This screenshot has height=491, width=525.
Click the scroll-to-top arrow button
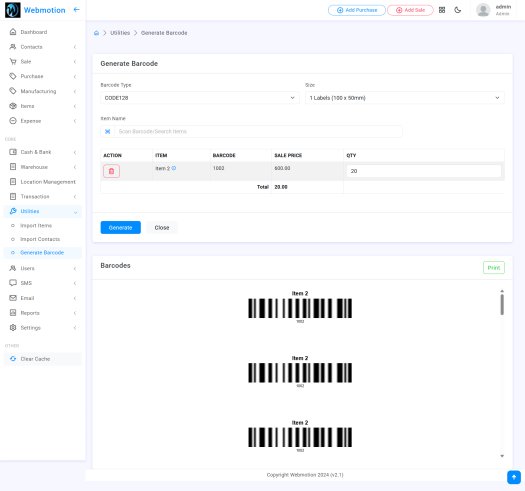click(x=514, y=477)
